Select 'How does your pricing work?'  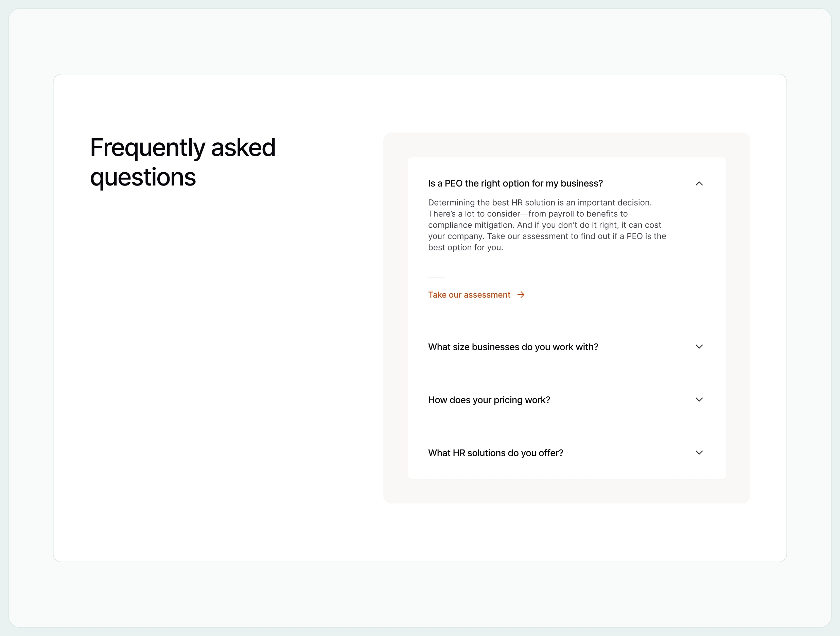489,400
